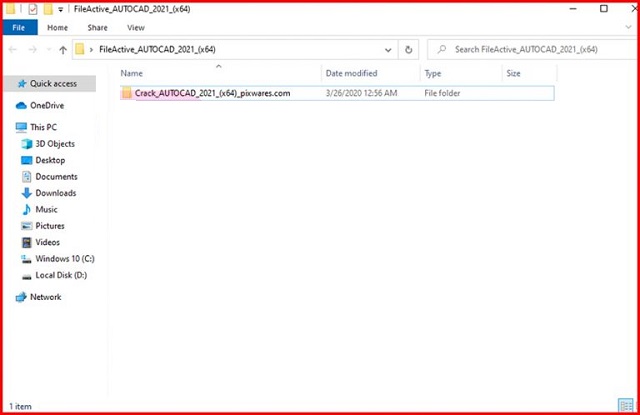Switch to the View ribbon tab

point(136,28)
